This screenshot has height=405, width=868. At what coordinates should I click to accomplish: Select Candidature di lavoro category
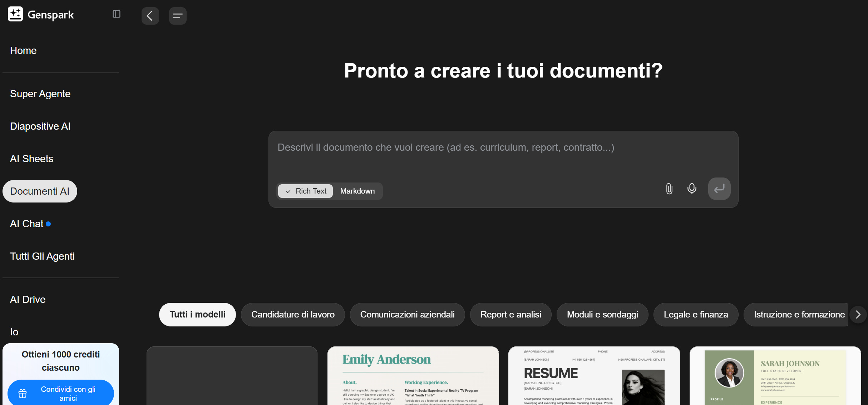click(293, 315)
